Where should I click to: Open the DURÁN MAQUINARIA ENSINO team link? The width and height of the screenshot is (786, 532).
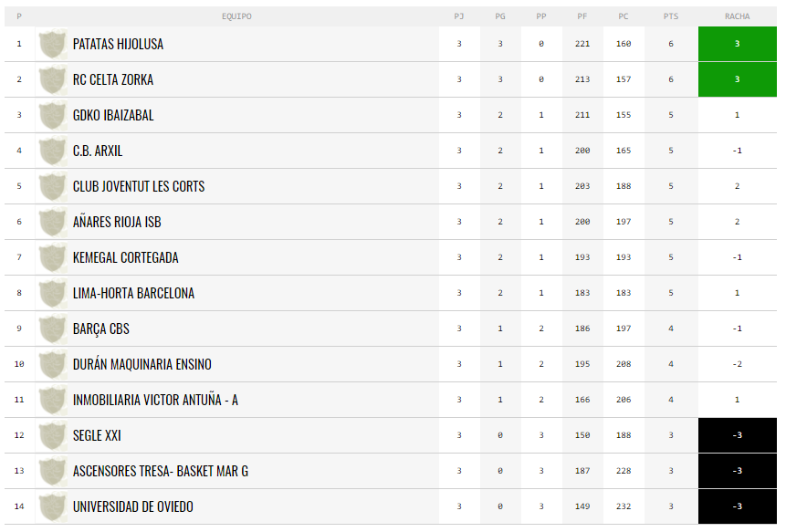[141, 364]
